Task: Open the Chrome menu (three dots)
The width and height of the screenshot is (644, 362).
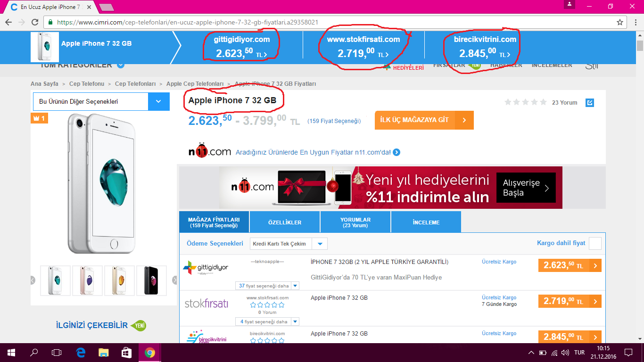Action: coord(635,22)
